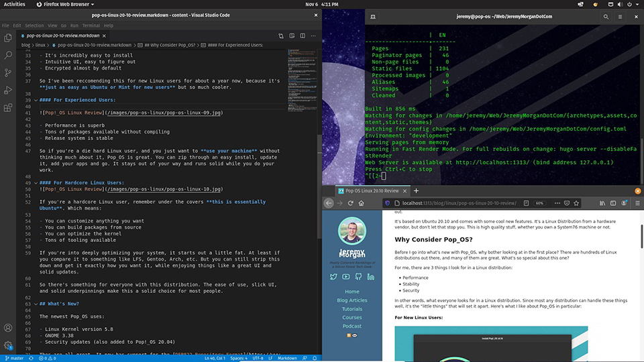644x362 pixels.
Task: Collapse the 'For Hardcore Linux Users' fold
Action: pos(36,183)
